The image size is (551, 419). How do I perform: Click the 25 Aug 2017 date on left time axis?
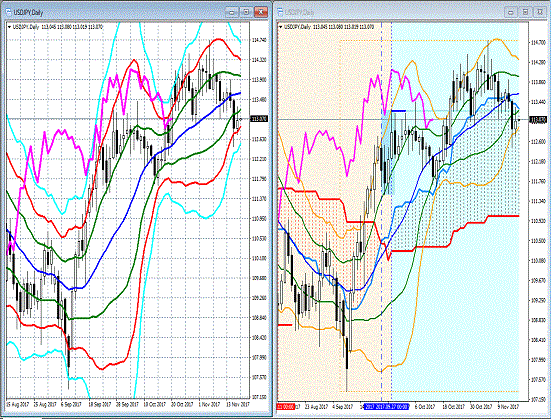[x=44, y=404]
